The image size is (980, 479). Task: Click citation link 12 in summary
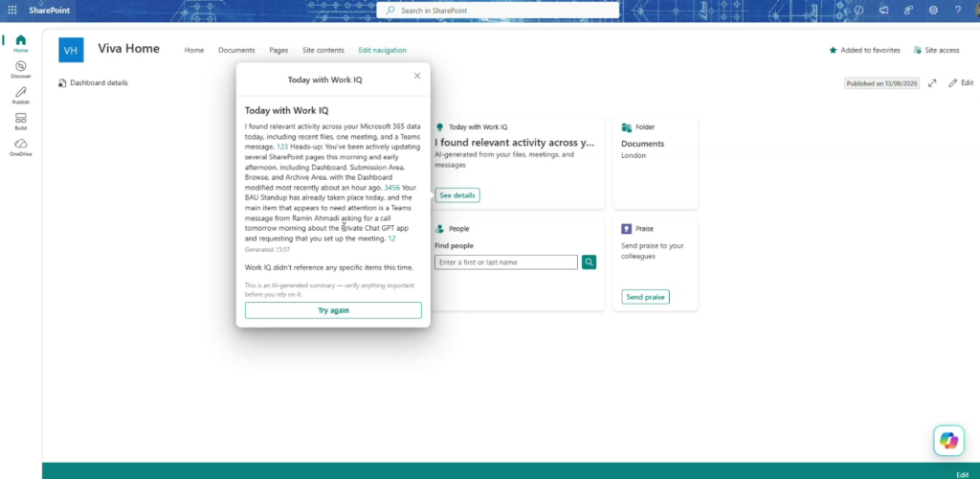coord(391,239)
